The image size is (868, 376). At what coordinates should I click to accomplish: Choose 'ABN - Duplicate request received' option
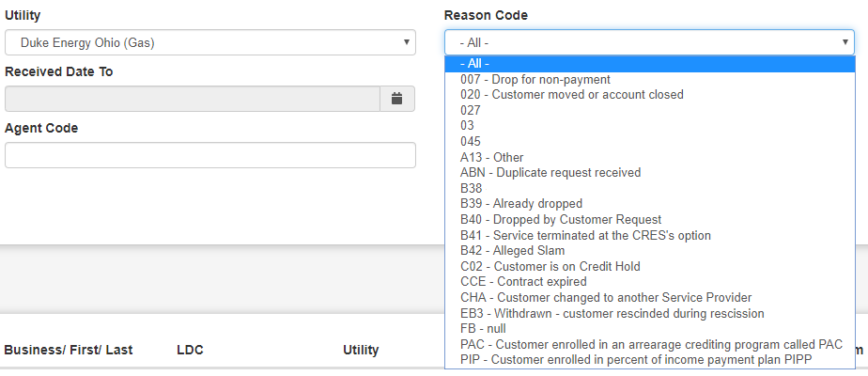pyautogui.click(x=650, y=173)
